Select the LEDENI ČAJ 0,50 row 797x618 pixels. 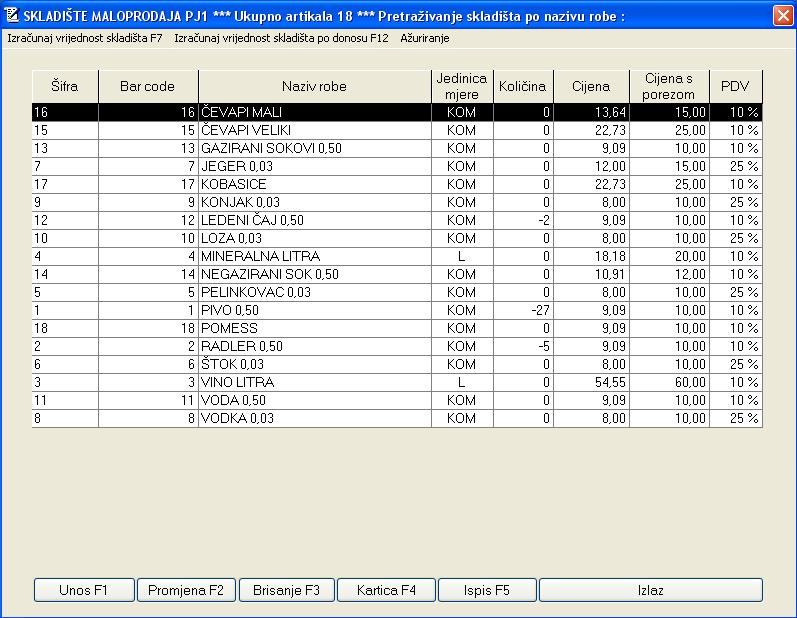(397, 221)
